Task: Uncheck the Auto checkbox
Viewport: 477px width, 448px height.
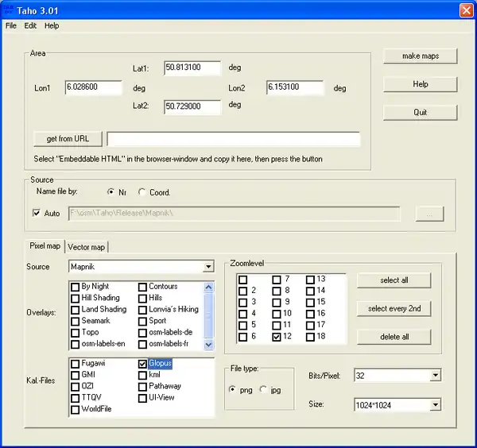Action: [x=36, y=214]
